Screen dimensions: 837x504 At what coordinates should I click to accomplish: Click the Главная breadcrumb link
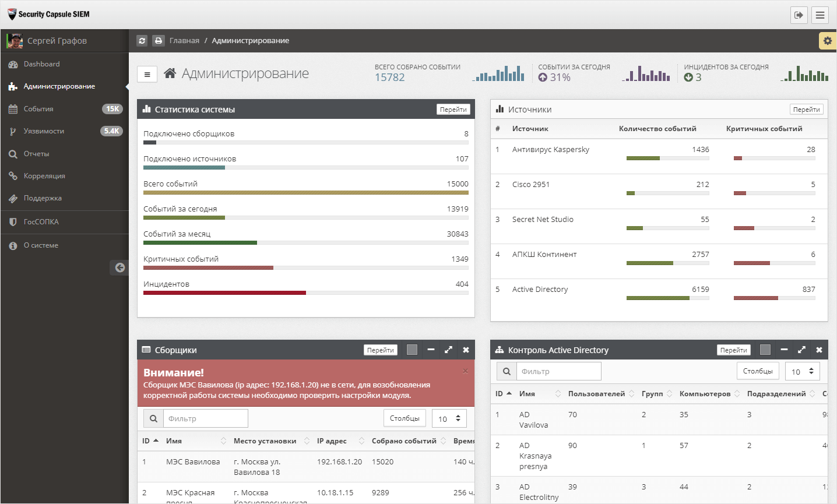tap(184, 41)
